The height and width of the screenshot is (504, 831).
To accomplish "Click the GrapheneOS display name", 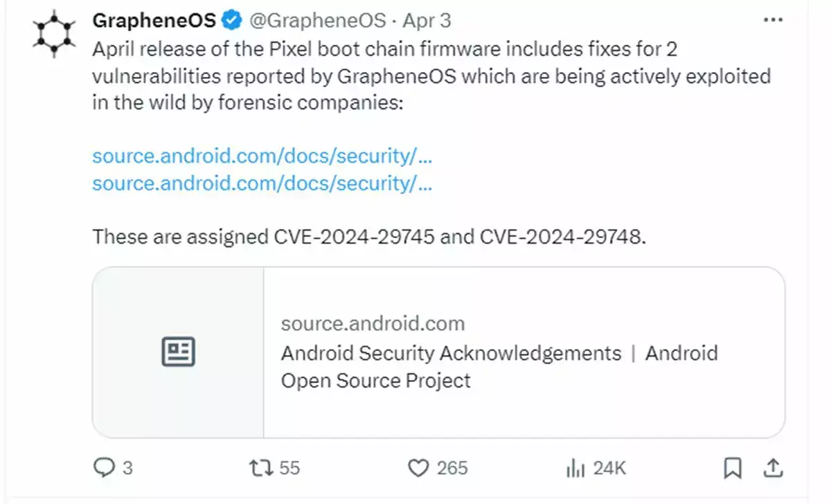I will (x=154, y=21).
